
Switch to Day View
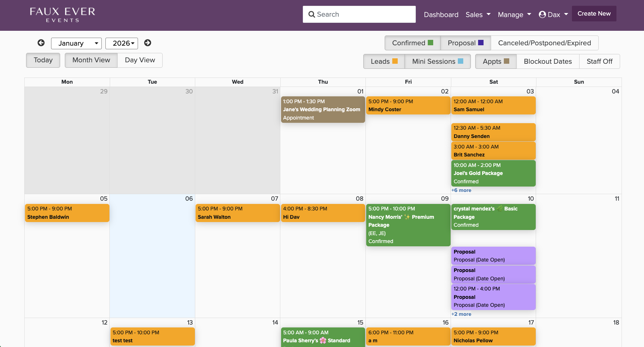click(x=140, y=60)
